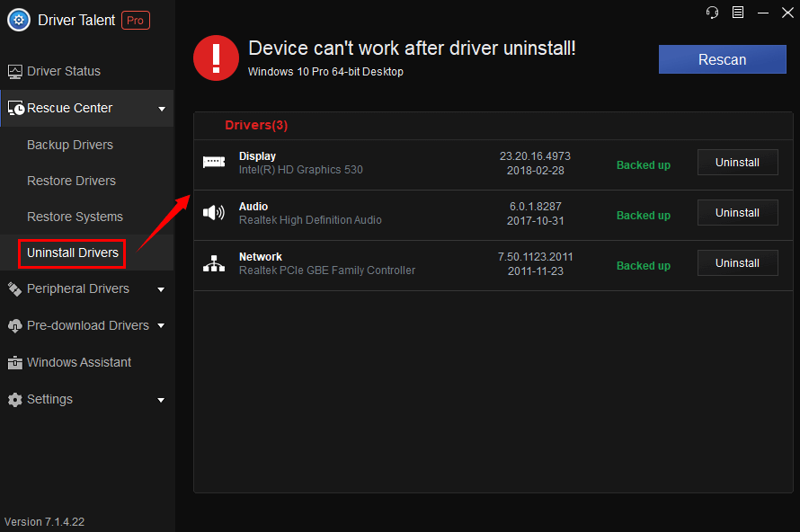The width and height of the screenshot is (800, 532).
Task: Click the blue Rescan button
Action: (x=722, y=59)
